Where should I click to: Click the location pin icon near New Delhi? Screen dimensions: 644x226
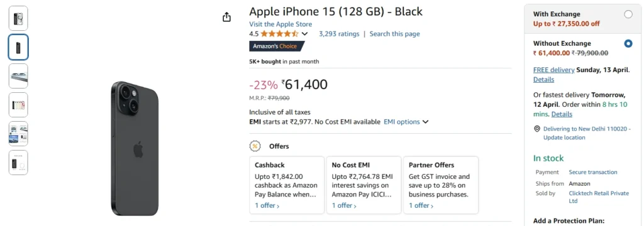point(537,129)
